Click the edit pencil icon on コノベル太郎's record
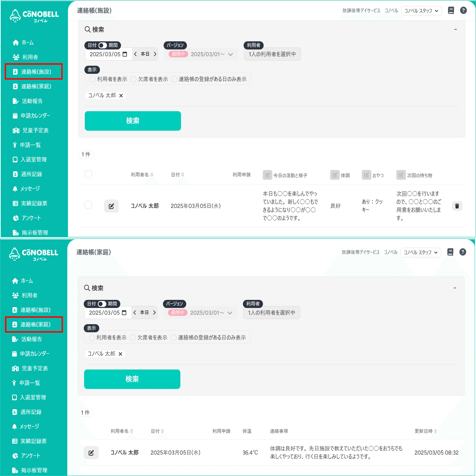The height and width of the screenshot is (476, 476). coord(111,206)
